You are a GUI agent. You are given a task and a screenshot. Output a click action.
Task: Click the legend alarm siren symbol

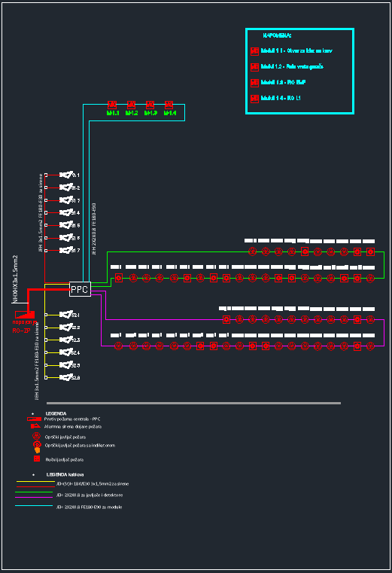[35, 426]
